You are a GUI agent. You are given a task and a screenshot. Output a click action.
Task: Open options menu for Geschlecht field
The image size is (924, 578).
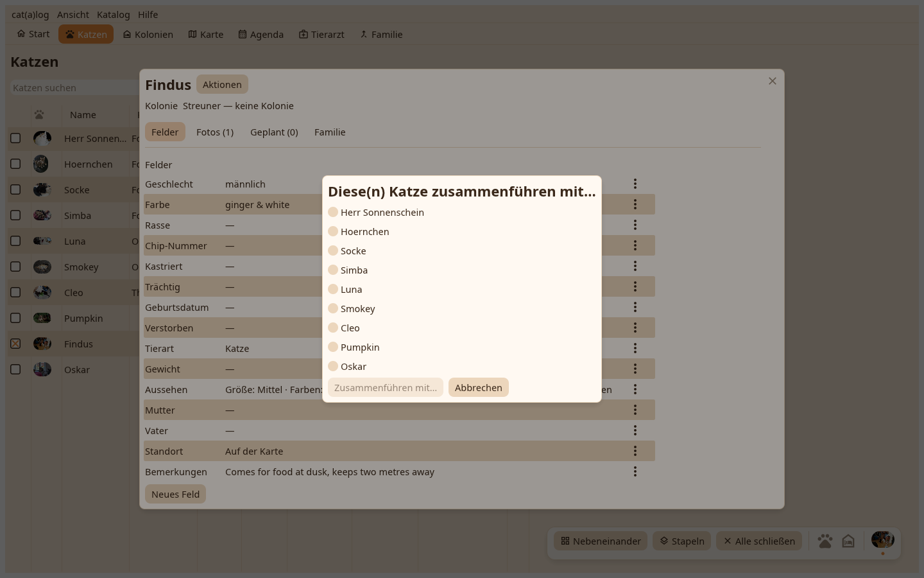[x=635, y=184]
